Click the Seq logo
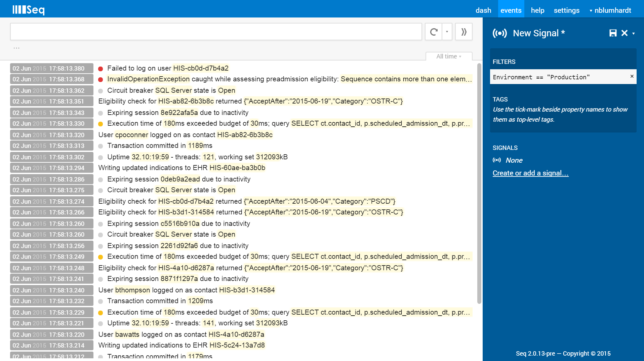 click(29, 10)
